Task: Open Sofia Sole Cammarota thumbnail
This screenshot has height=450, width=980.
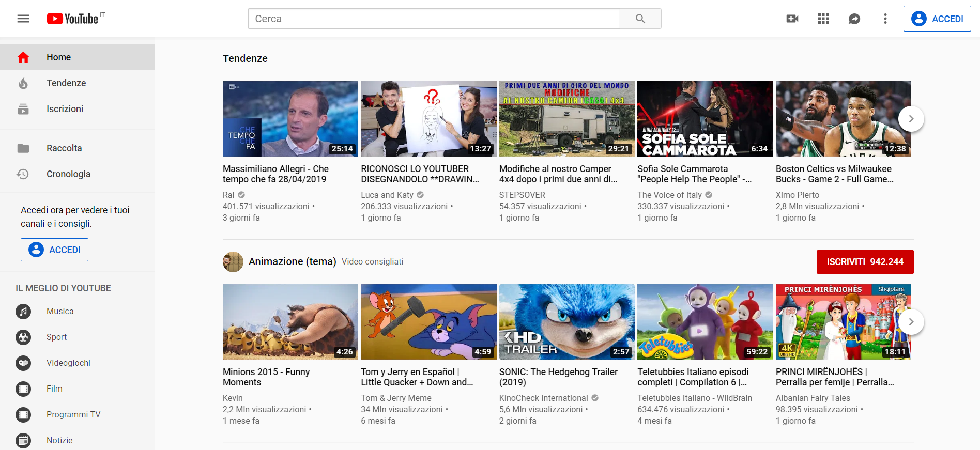Action: coord(705,119)
